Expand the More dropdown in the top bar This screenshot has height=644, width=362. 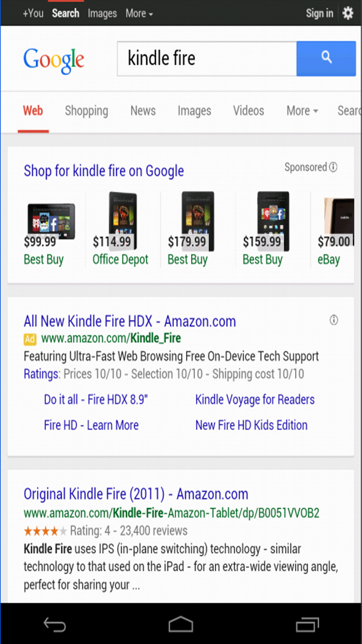(x=139, y=14)
